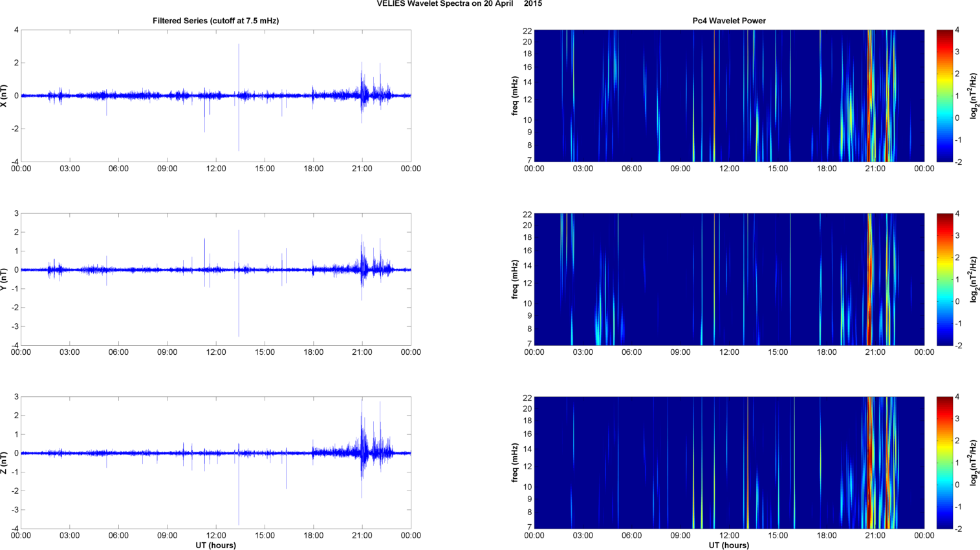
Task: Select the "freq (mHz)" label of the top spectrogram
Action: click(515, 96)
